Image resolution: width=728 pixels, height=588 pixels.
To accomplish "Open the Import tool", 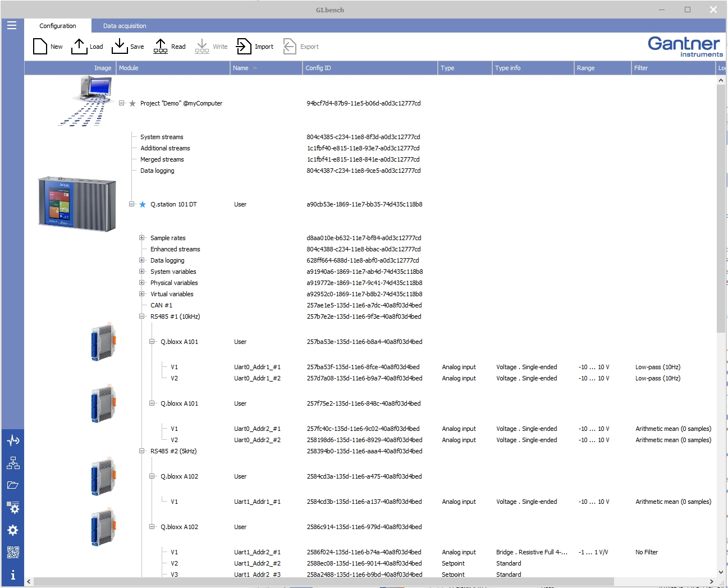I will tap(244, 47).
